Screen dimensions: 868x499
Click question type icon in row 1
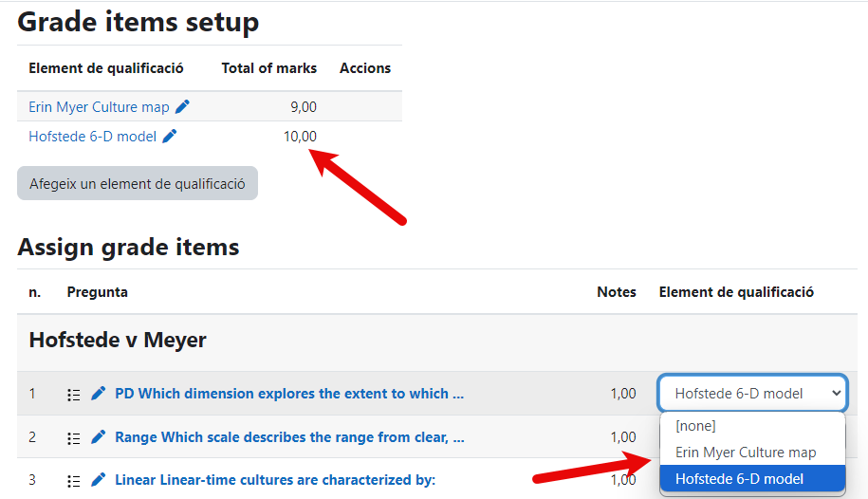pos(74,394)
